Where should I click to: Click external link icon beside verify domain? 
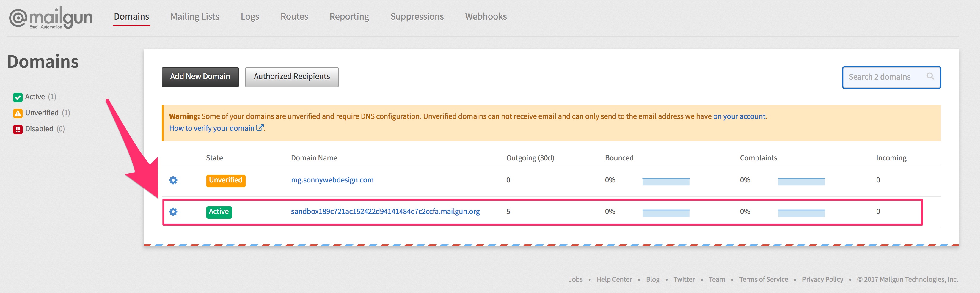[260, 128]
